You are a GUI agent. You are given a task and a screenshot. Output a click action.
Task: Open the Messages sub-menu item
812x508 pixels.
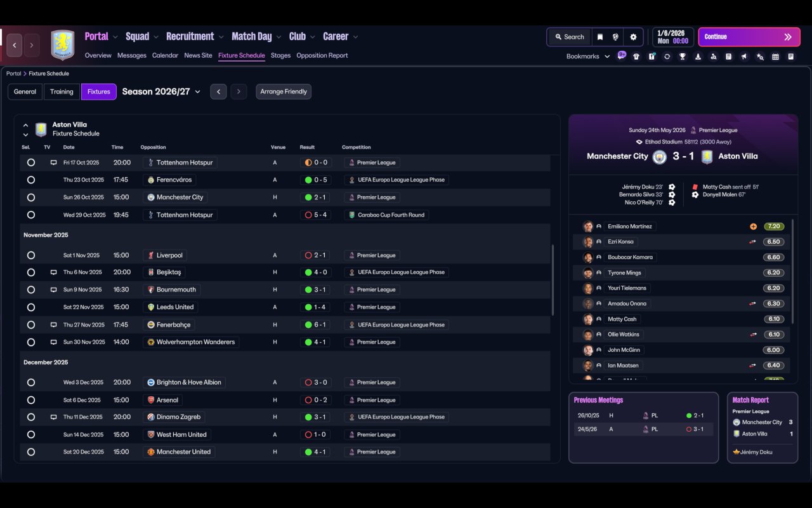(x=132, y=55)
